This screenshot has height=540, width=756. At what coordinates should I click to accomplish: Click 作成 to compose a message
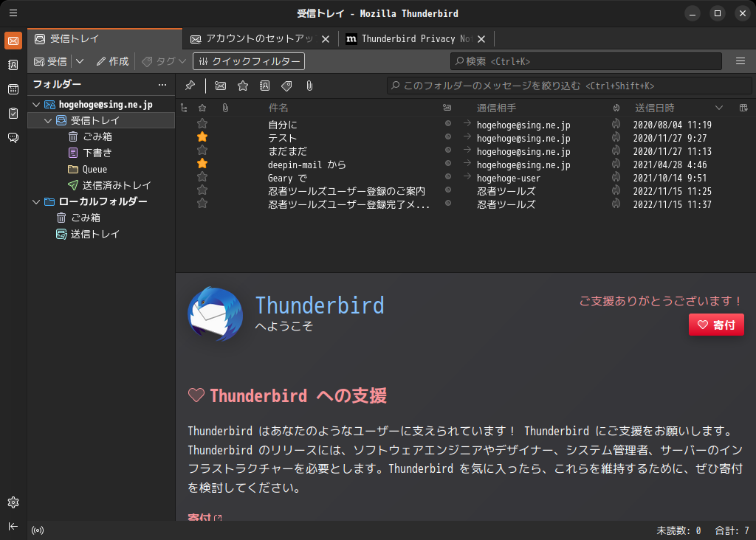[x=113, y=61]
